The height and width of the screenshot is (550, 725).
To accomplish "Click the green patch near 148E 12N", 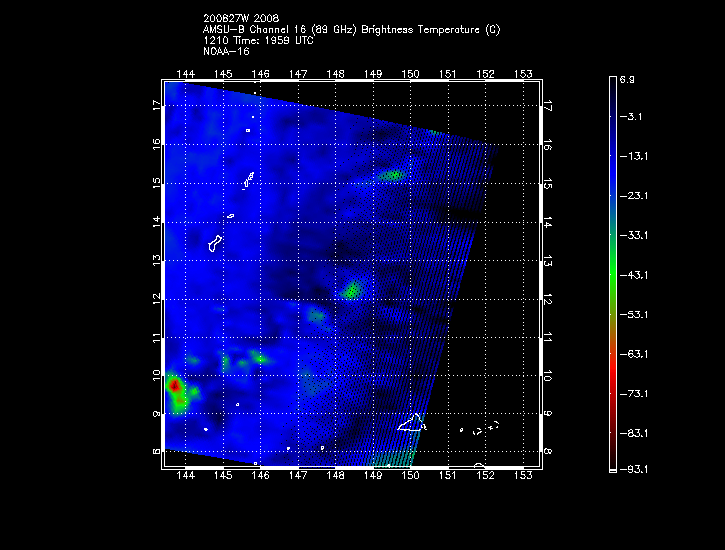I will pyautogui.click(x=352, y=291).
